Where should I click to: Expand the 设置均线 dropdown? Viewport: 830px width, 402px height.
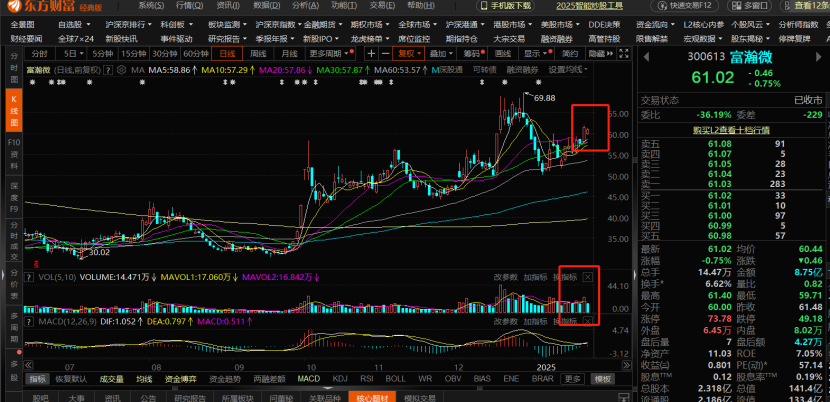[x=569, y=70]
